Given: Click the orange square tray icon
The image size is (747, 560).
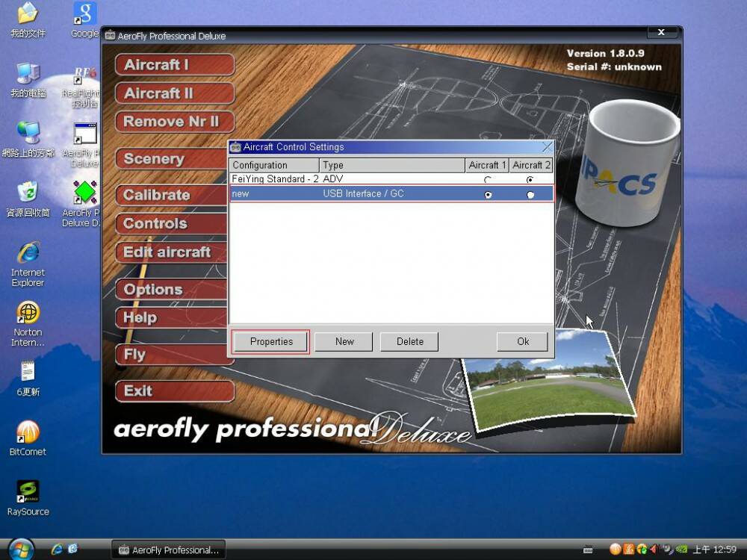Looking at the screenshot, I should [628, 550].
